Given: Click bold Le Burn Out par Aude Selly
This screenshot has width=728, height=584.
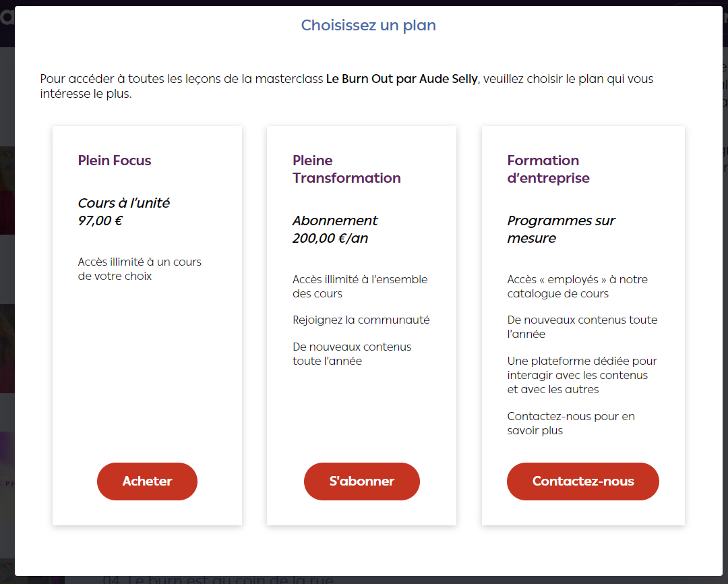Looking at the screenshot, I should (x=402, y=79).
